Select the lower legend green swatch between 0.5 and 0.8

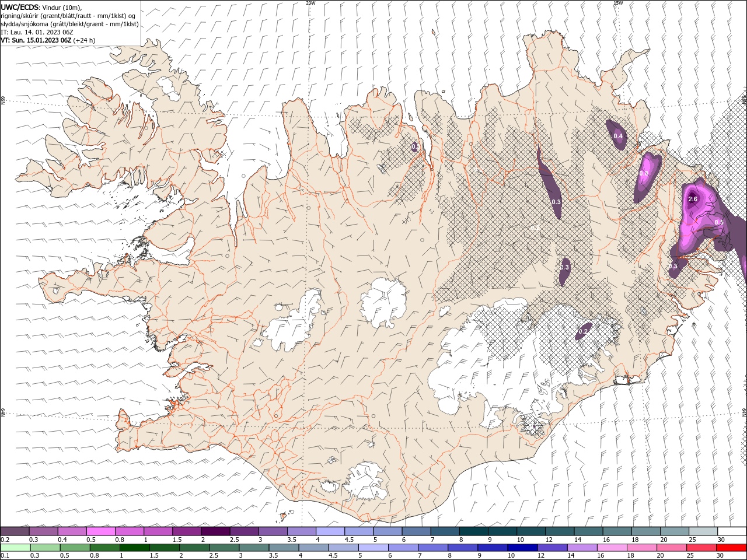click(75, 548)
